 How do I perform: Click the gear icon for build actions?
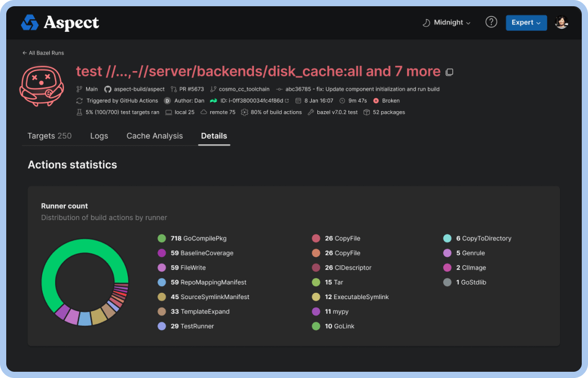(x=245, y=113)
